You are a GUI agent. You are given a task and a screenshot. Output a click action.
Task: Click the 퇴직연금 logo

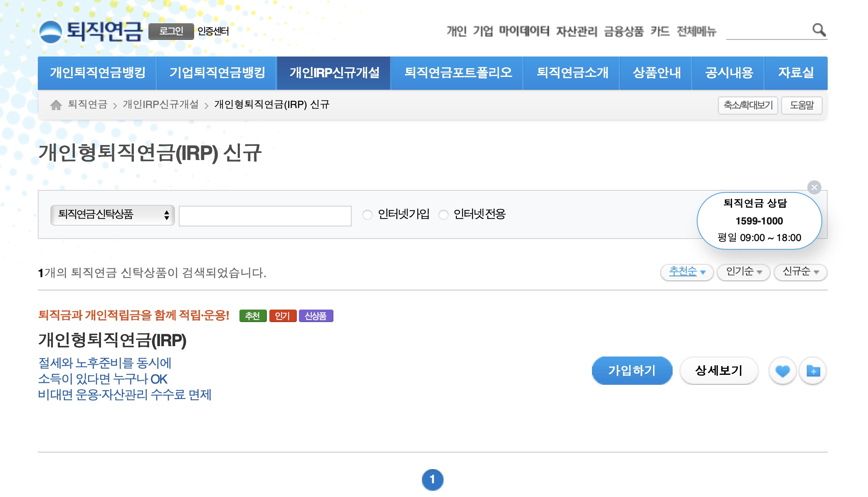[91, 32]
